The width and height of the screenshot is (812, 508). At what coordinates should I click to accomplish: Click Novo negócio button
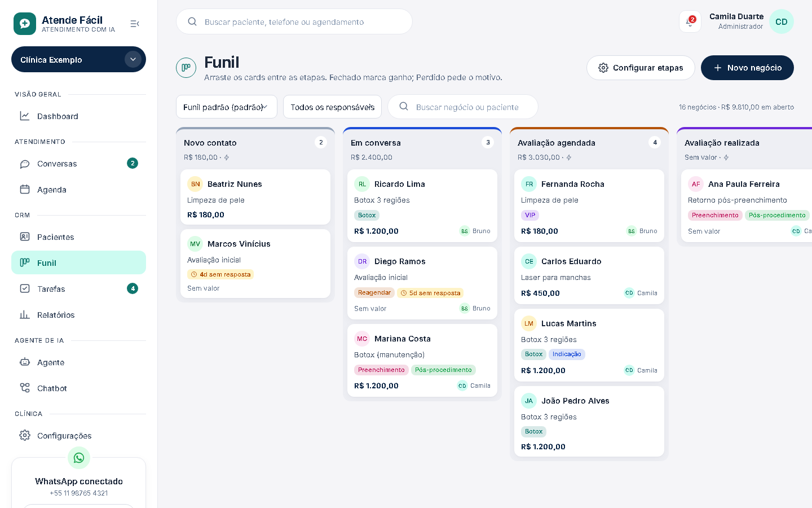click(x=747, y=68)
